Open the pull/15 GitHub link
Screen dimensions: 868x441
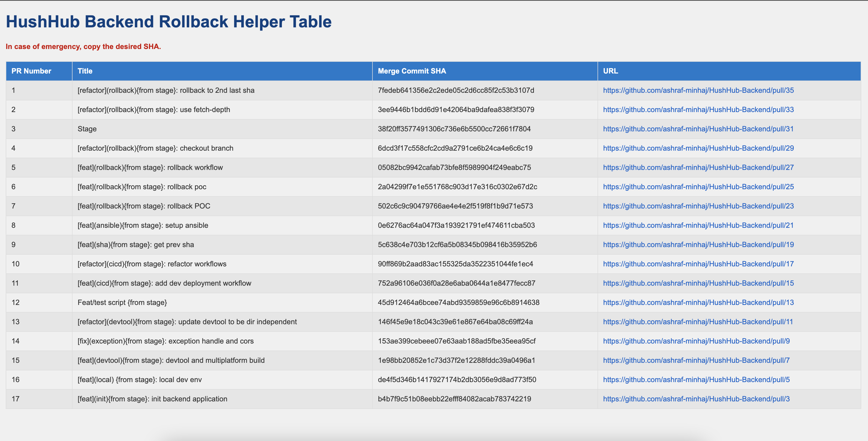pos(698,283)
